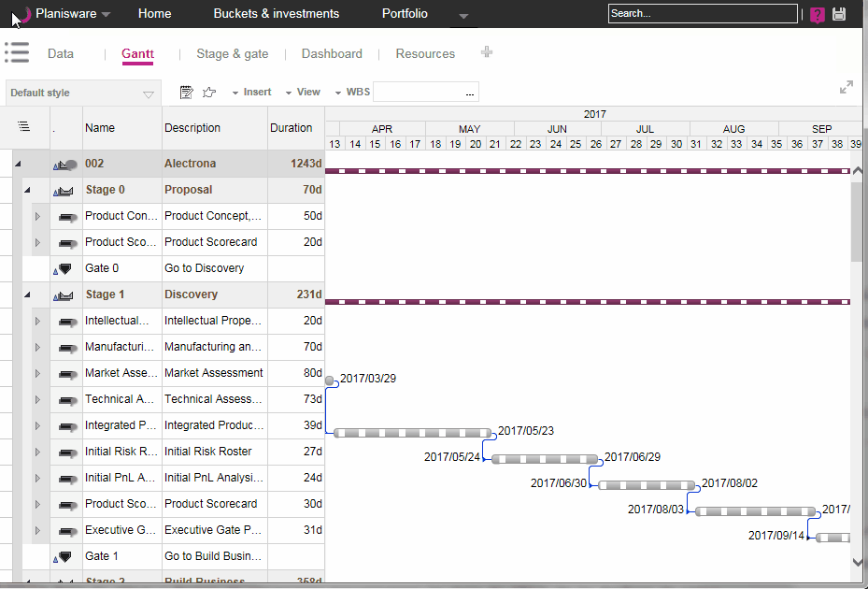
Task: Click activity icon of Manufacturing row
Action: tap(67, 348)
